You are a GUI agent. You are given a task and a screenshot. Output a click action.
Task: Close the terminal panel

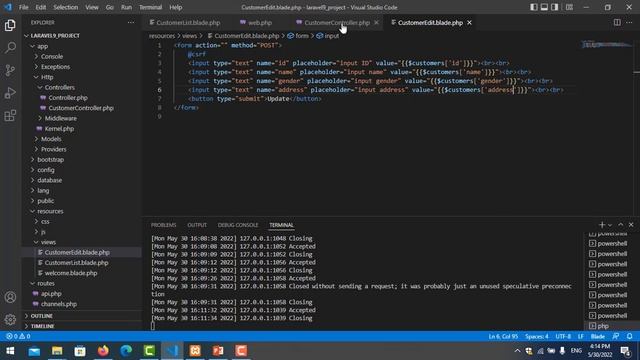click(x=631, y=225)
